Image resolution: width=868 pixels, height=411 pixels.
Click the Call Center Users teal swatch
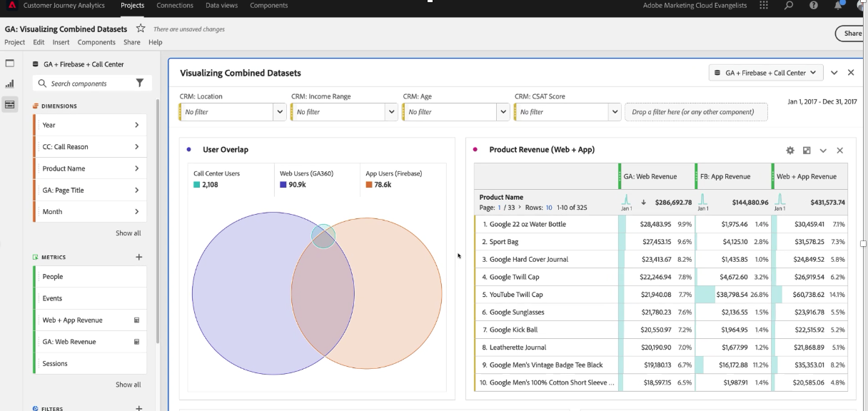197,185
